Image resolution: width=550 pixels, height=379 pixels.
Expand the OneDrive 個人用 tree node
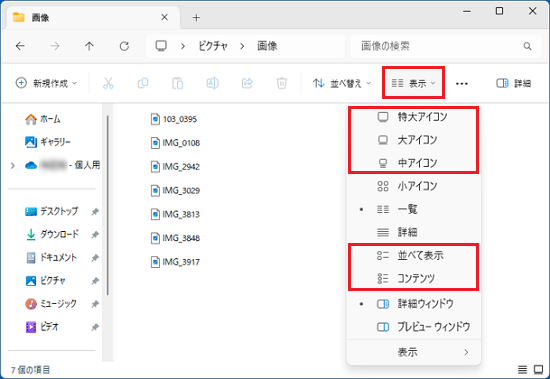13,165
